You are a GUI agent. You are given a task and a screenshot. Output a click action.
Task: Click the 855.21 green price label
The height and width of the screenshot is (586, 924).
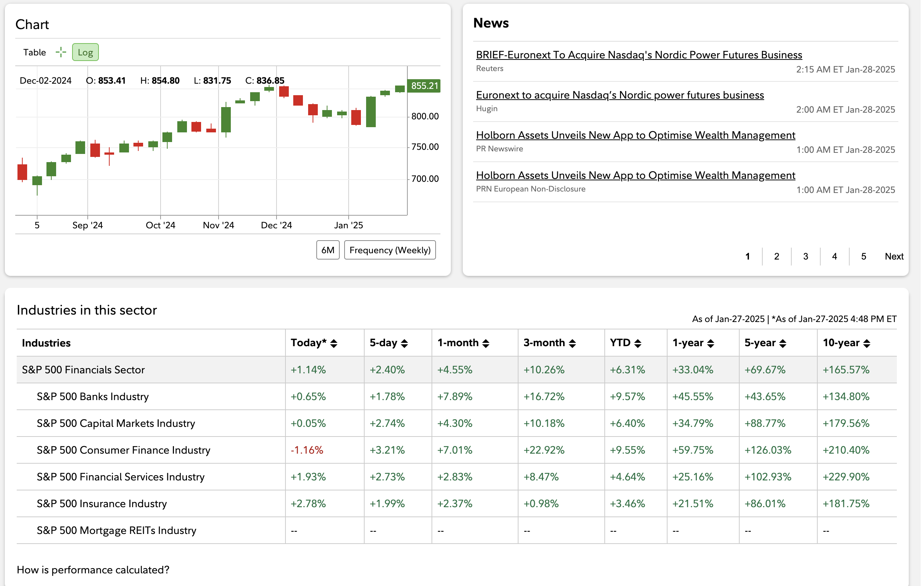[424, 86]
